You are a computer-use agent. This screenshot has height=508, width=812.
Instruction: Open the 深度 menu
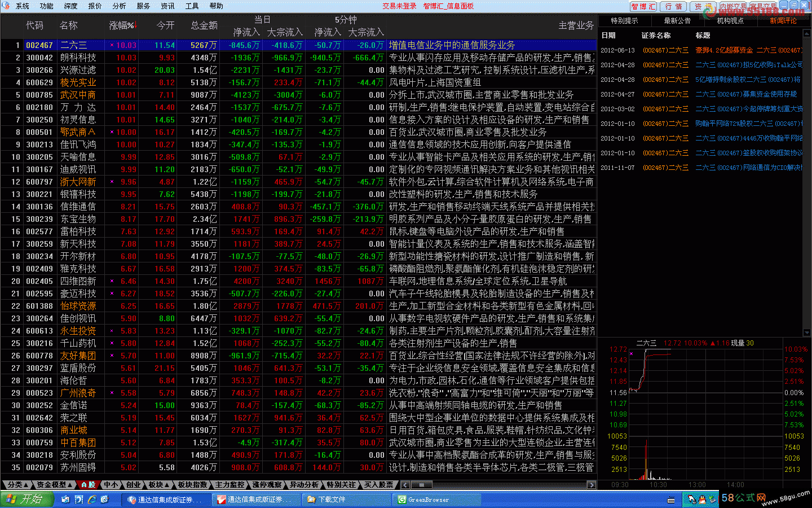tap(71, 6)
